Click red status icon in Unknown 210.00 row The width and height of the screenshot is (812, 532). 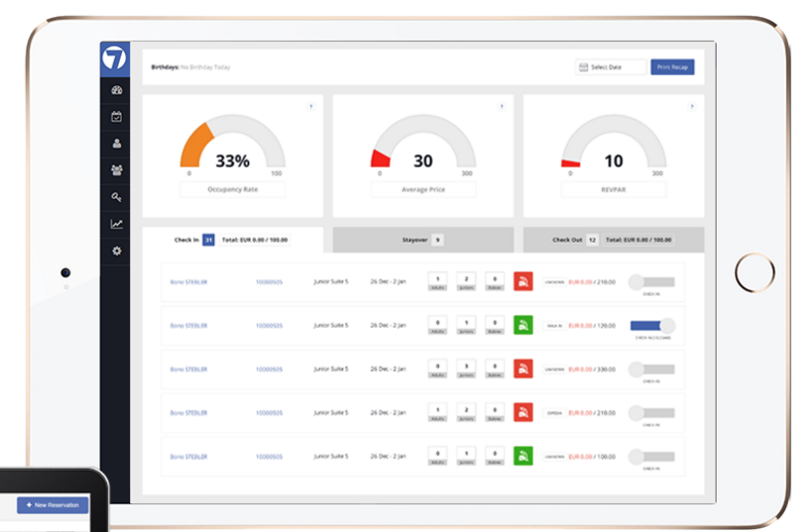click(x=523, y=281)
